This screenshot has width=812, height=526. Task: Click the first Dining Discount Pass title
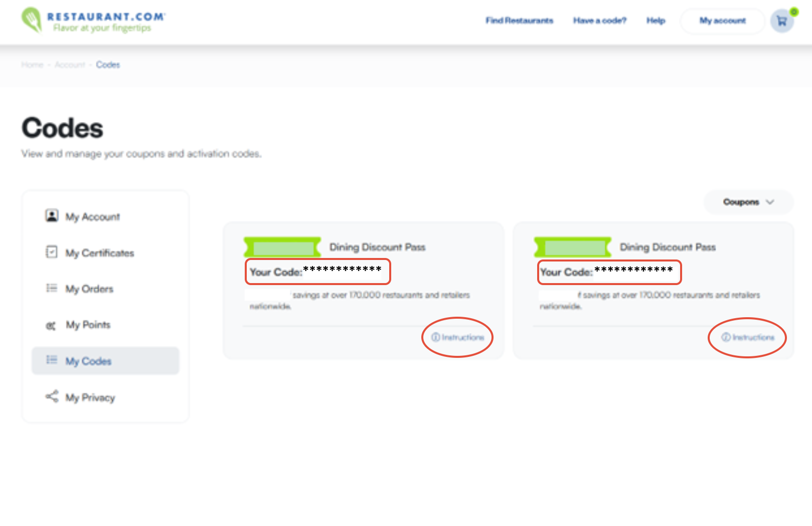(377, 247)
